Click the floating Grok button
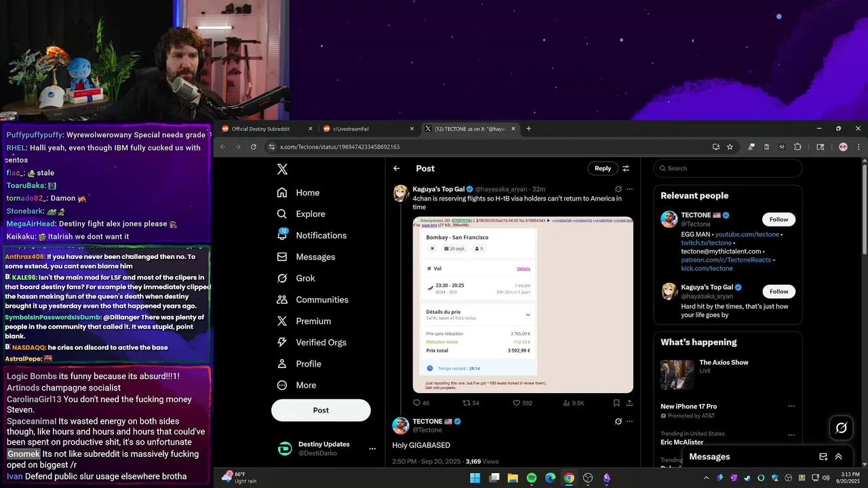This screenshot has width=868, height=488. pos(842,428)
